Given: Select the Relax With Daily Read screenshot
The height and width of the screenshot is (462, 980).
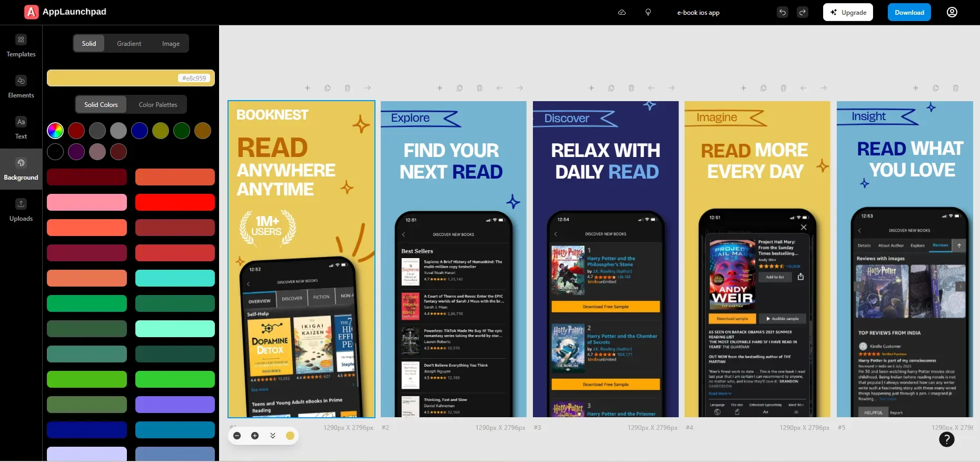Looking at the screenshot, I should tap(606, 259).
